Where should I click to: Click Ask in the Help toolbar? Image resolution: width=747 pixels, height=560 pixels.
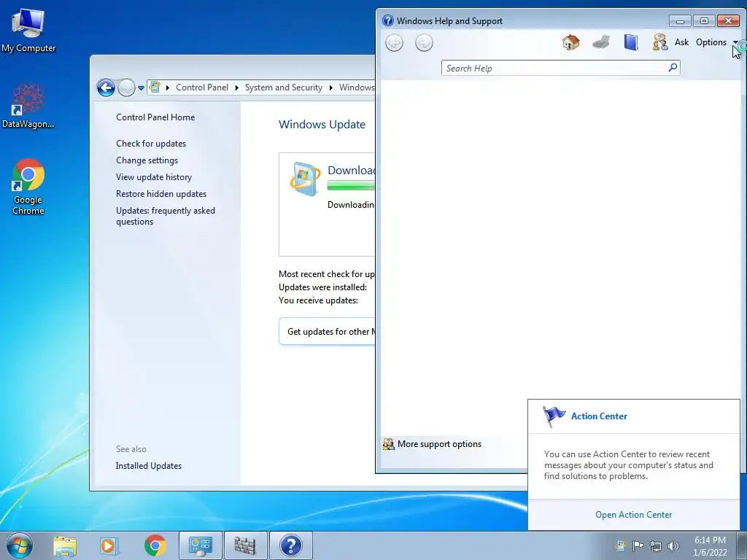pos(681,42)
